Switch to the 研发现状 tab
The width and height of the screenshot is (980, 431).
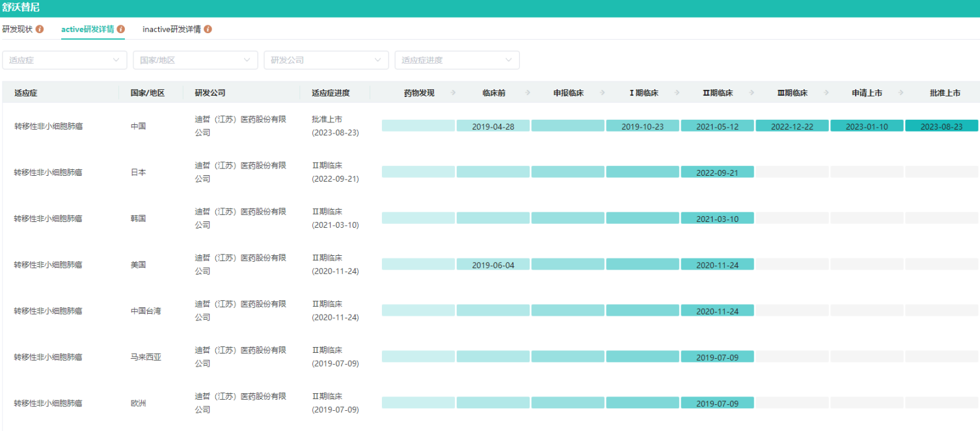tap(18, 29)
